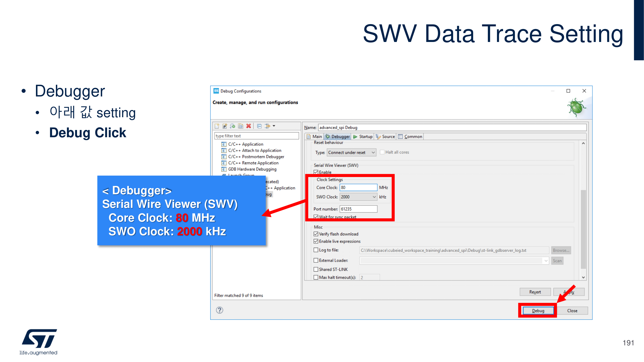Switch to the Common tab
The width and height of the screenshot is (644, 362).
click(410, 137)
